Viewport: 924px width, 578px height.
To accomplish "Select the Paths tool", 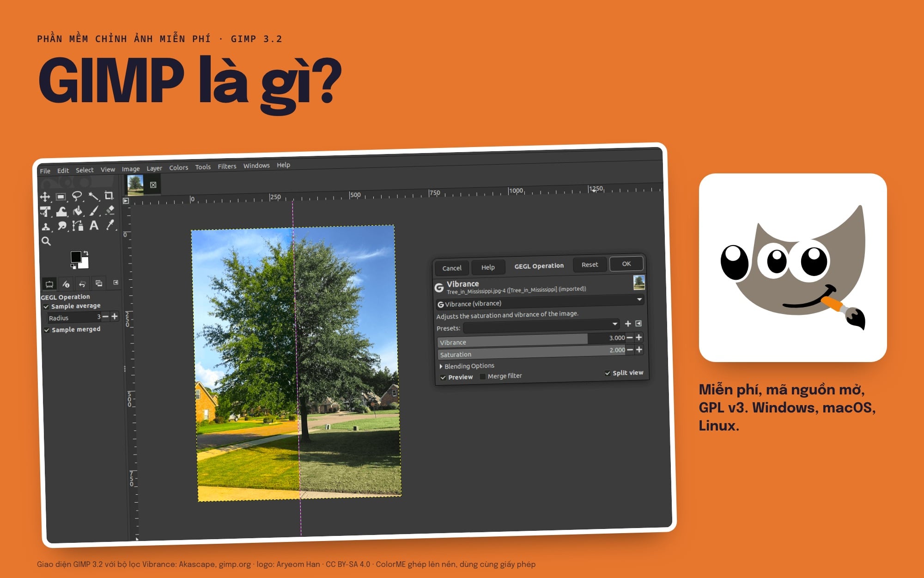I will pyautogui.click(x=78, y=226).
